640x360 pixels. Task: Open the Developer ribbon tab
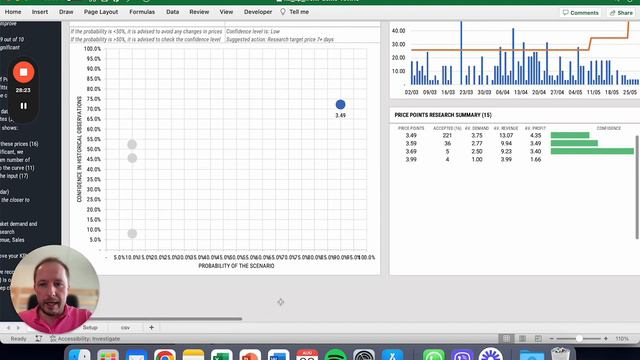coord(258,12)
